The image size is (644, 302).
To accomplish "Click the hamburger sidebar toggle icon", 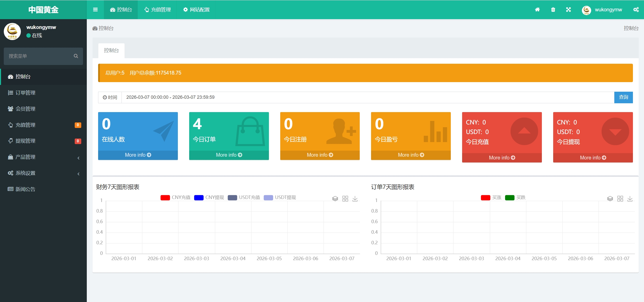I will (95, 10).
